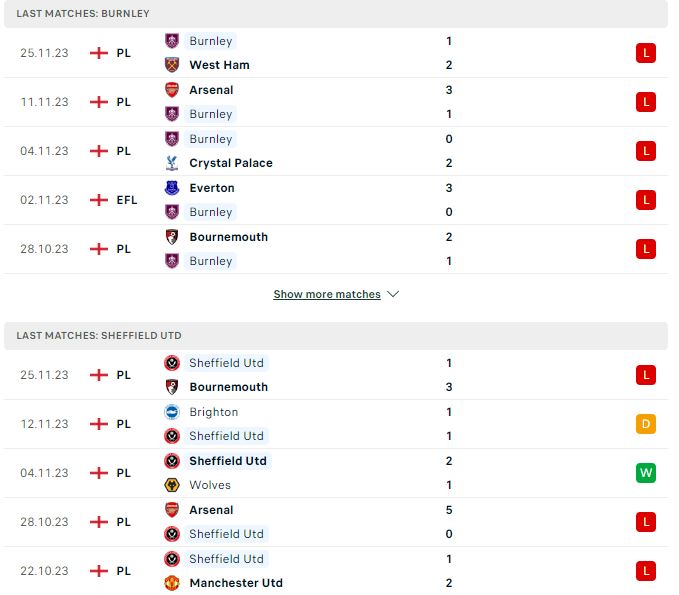Click the Arsenal 5-0 score against Sheffield Utd
Screen dimensions: 679x595
(449, 522)
